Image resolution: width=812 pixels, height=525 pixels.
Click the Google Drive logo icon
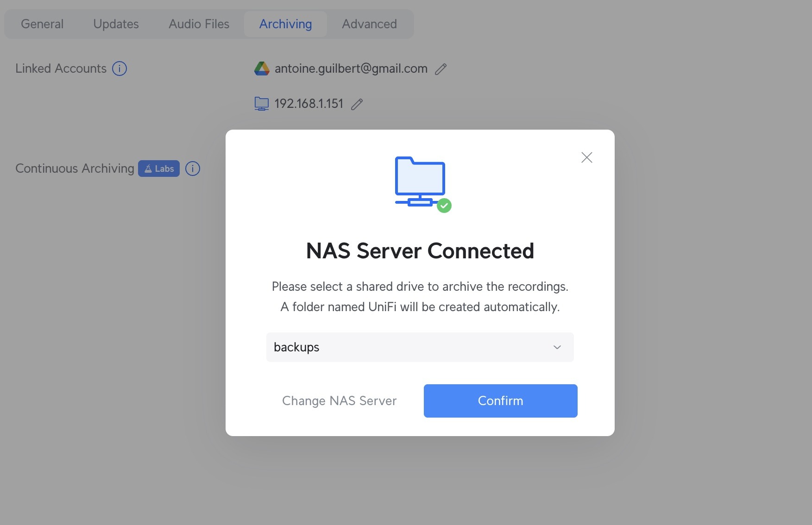pyautogui.click(x=262, y=69)
